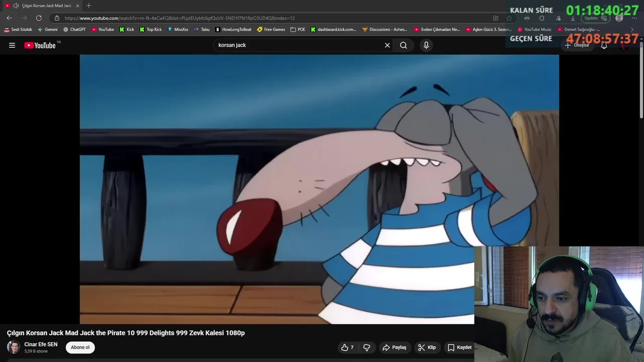Mute tab via the speaker icon
This screenshot has width=644, height=362.
pyautogui.click(x=16, y=6)
